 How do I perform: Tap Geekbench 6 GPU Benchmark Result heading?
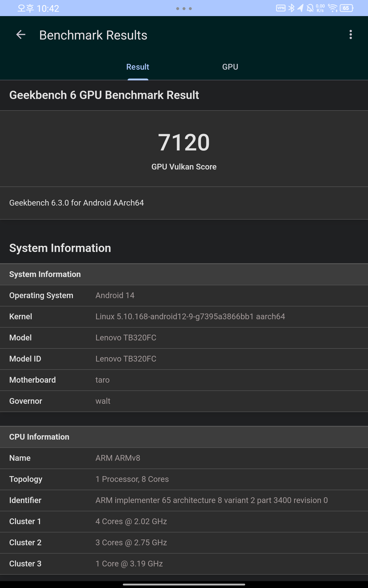pyautogui.click(x=104, y=95)
